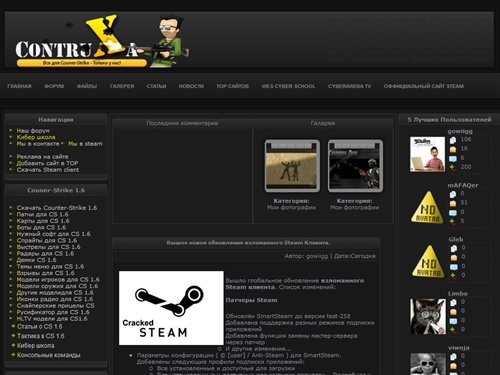
Task: Open ФАЙЛЫ in the top menu
Action: pyautogui.click(x=87, y=86)
